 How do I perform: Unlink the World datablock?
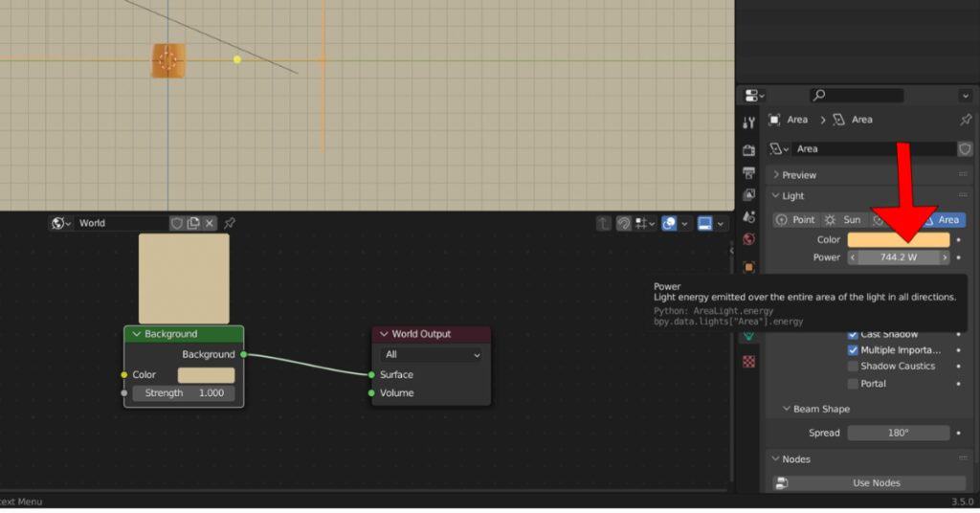pos(211,223)
